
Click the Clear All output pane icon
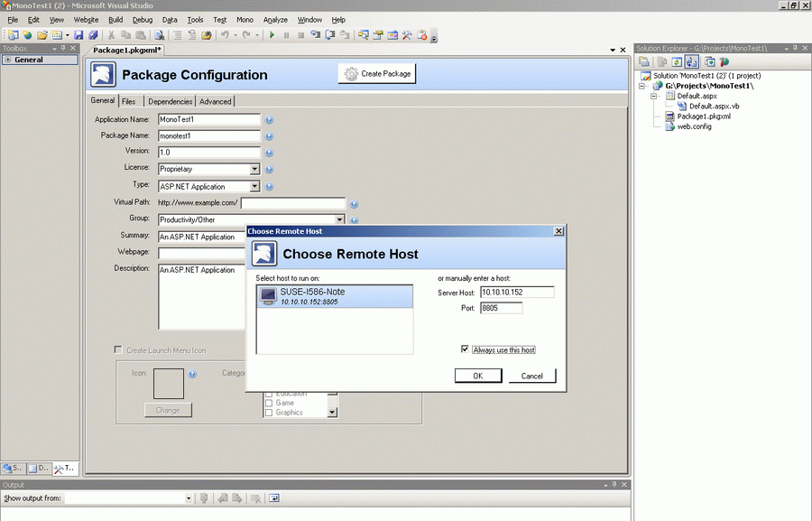(256, 498)
